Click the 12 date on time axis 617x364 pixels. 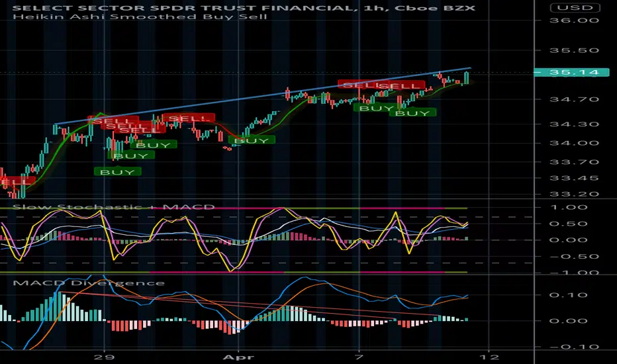click(x=489, y=357)
